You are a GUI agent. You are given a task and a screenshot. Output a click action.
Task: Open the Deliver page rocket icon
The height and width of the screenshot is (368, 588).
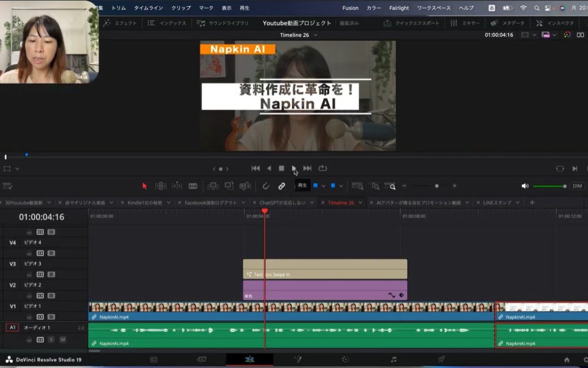[442, 359]
